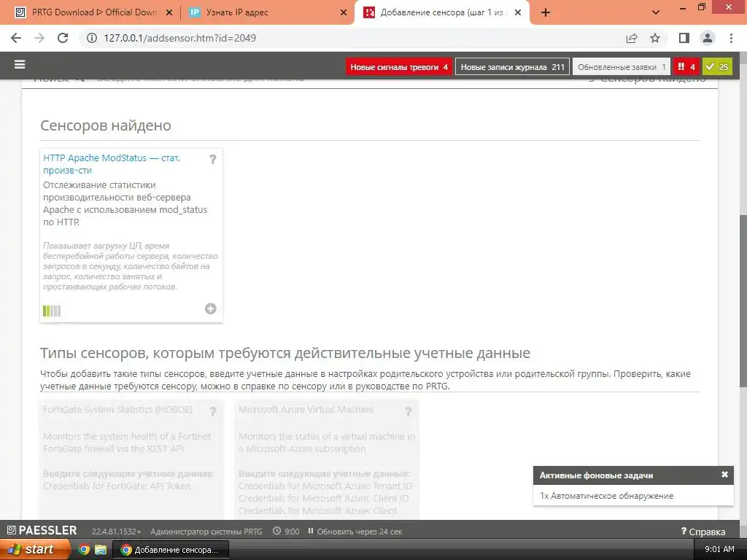Screen dimensions: 747x560
Task: Click the browser Back arrow
Action: point(16,38)
